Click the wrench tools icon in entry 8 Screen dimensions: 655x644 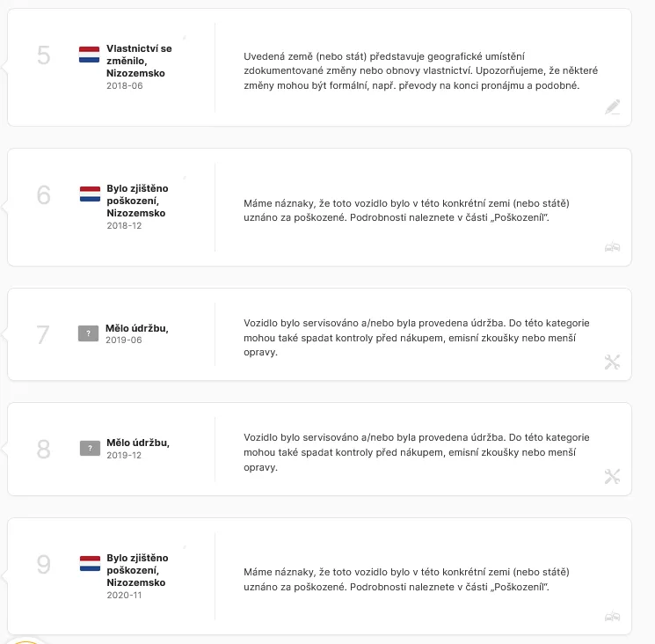point(613,477)
